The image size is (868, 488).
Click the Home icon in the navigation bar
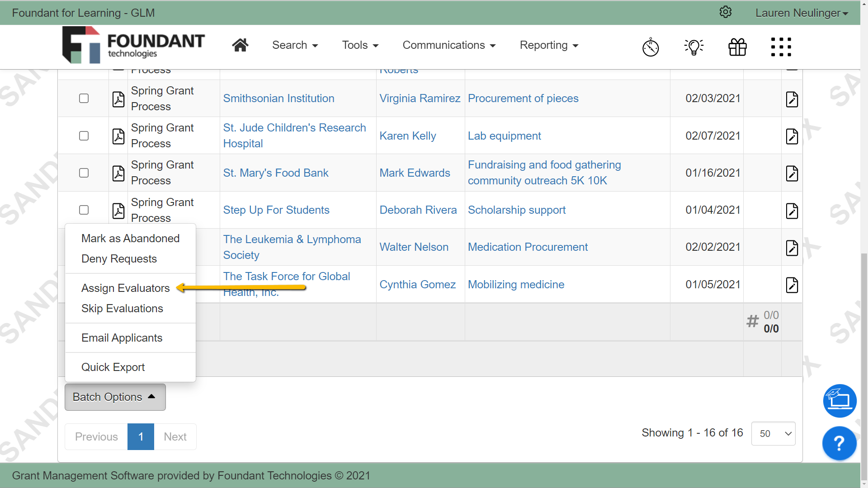click(240, 45)
